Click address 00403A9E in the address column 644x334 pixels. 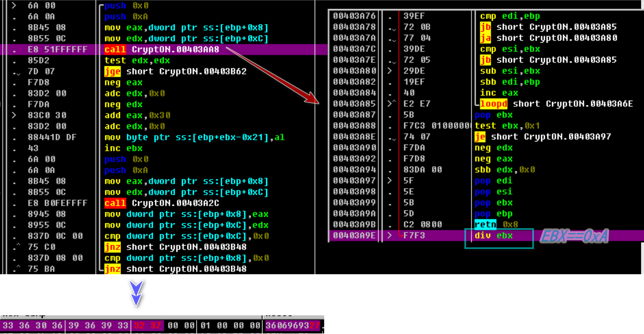pyautogui.click(x=354, y=235)
